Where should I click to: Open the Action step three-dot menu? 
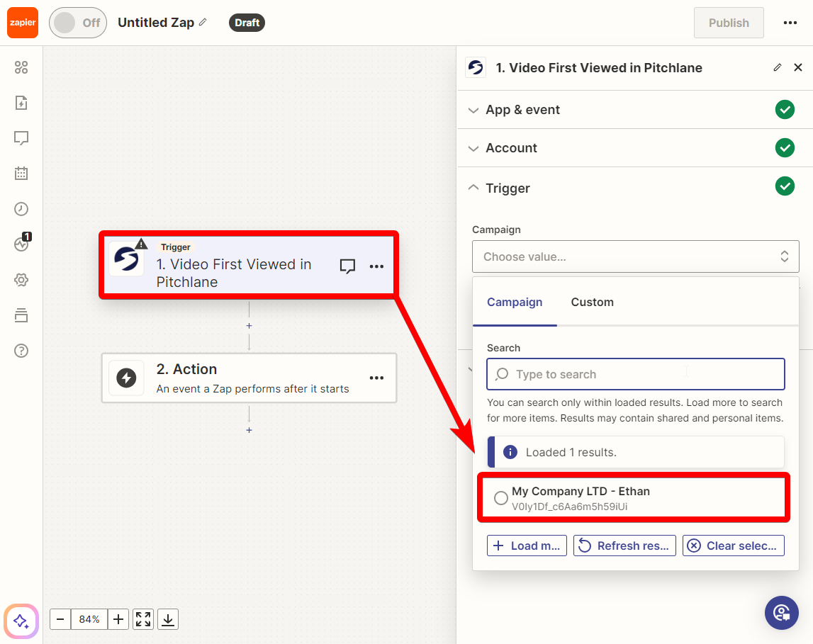376,378
